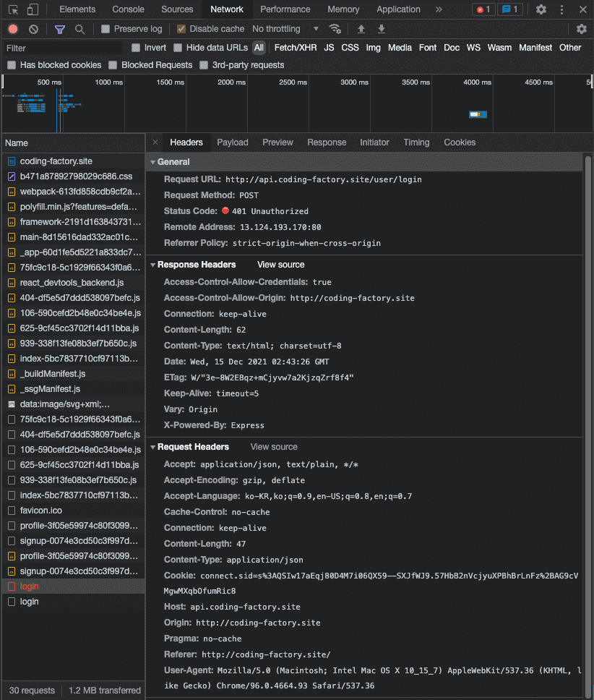
Task: Switch to the Console tab
Action: 128,9
